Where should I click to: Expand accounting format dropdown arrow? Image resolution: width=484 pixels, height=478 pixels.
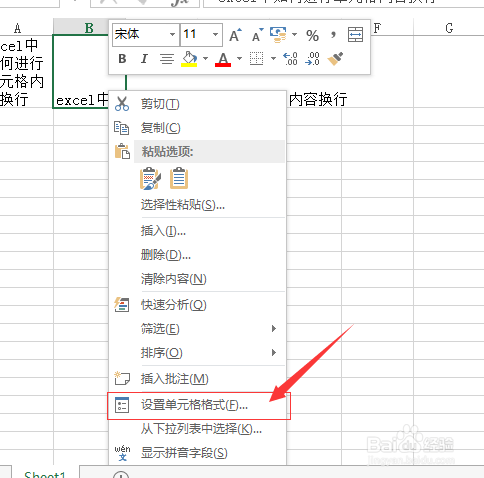click(294, 34)
